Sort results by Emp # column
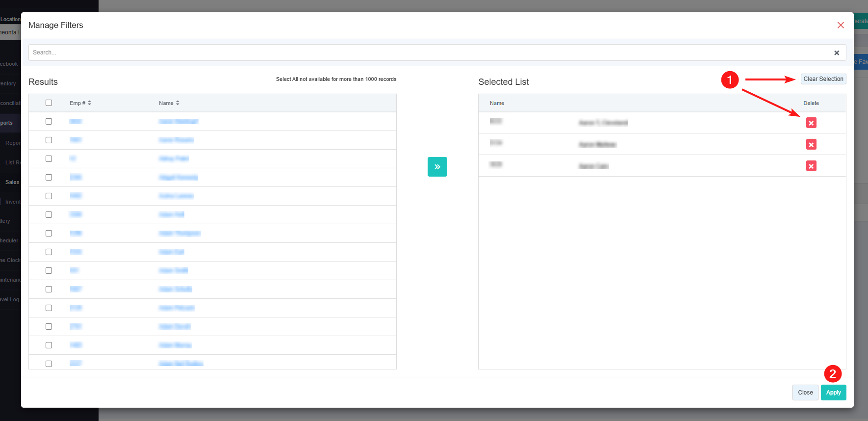 coord(80,103)
